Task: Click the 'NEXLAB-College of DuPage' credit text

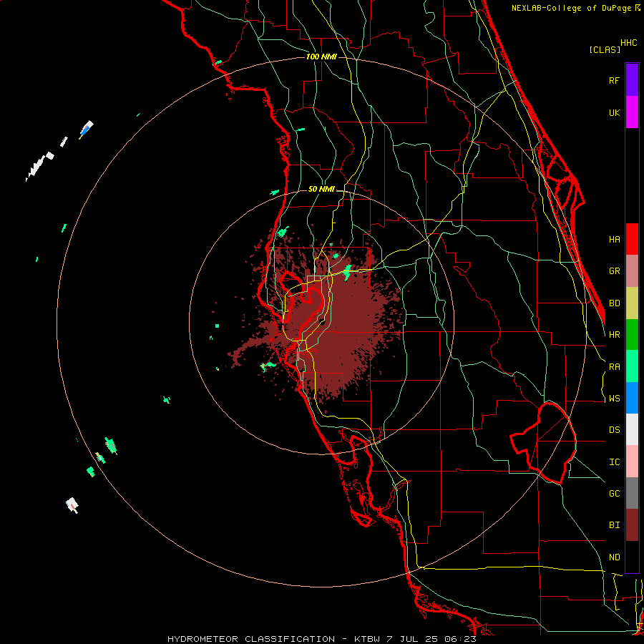Action: point(571,8)
